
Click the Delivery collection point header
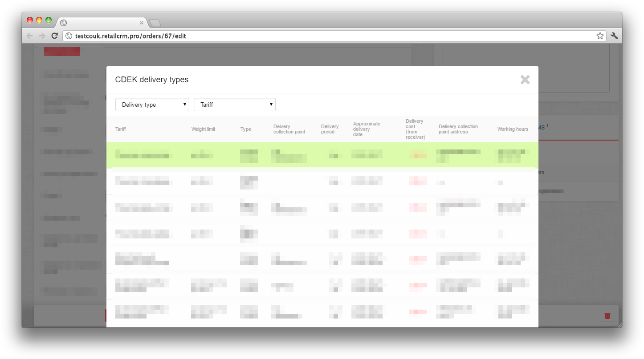[289, 129]
